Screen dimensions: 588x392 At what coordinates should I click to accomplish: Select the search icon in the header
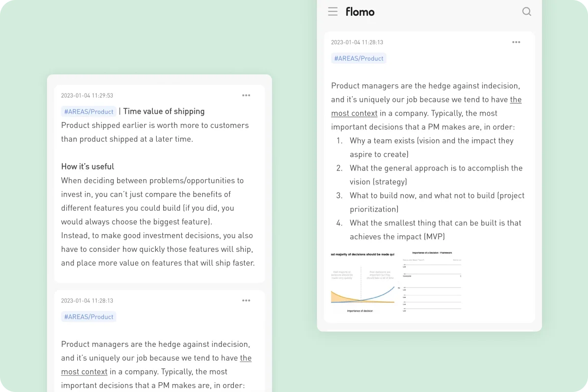click(527, 11)
